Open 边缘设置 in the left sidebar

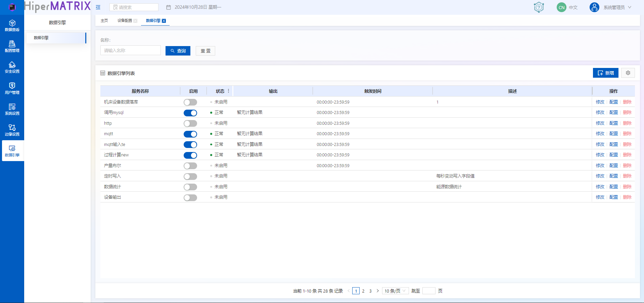[12, 130]
